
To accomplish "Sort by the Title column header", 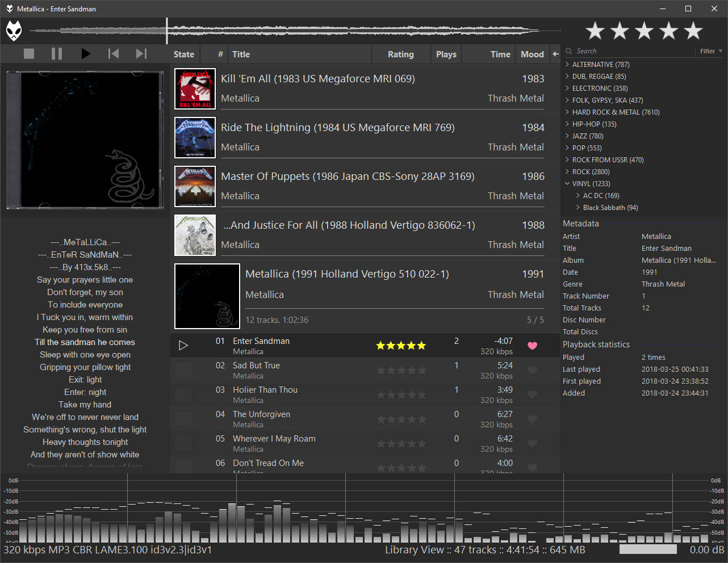I will (x=300, y=54).
